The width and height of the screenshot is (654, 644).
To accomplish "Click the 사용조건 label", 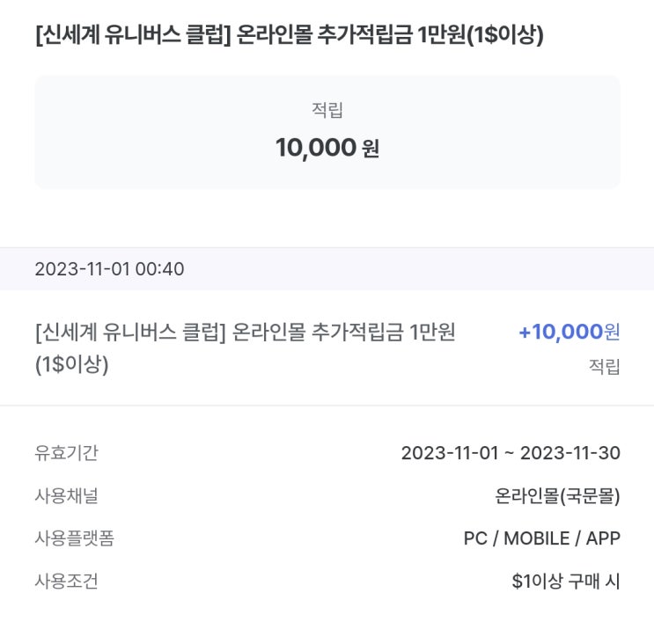I will pyautogui.click(x=66, y=581).
